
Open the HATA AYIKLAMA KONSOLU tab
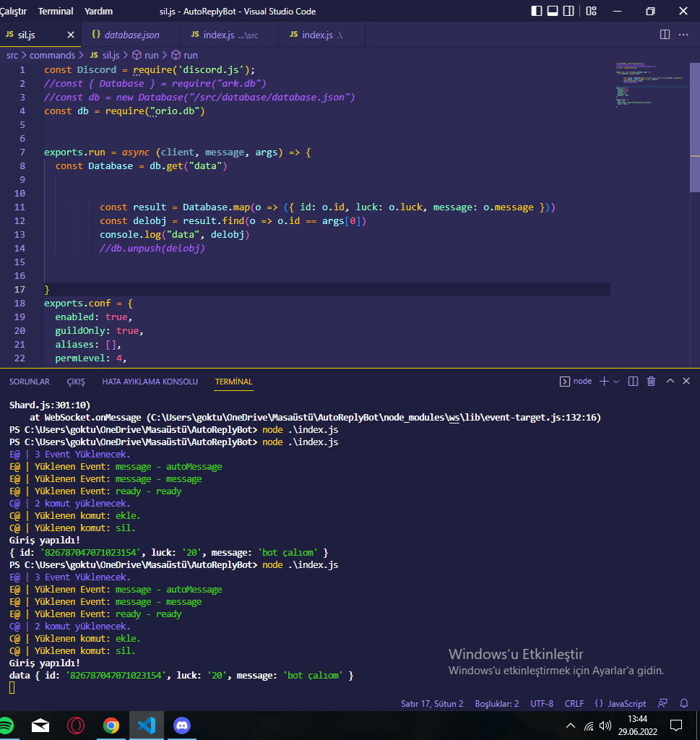click(150, 382)
